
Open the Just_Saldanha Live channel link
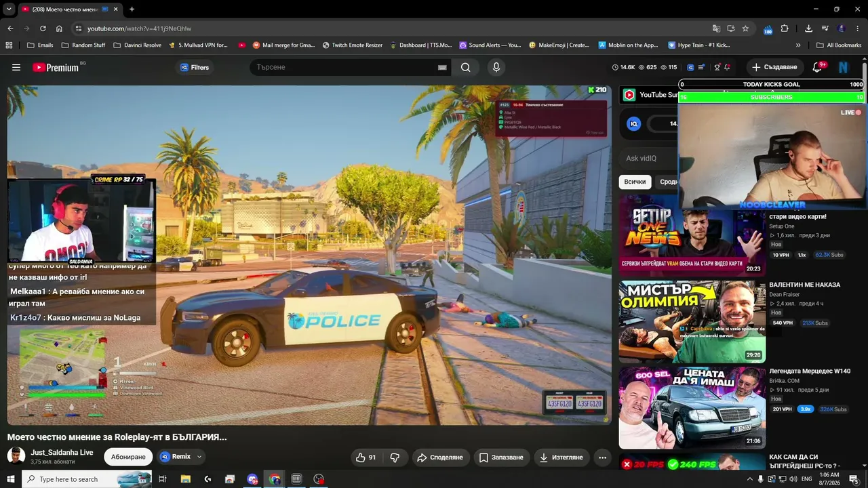[62, 452]
